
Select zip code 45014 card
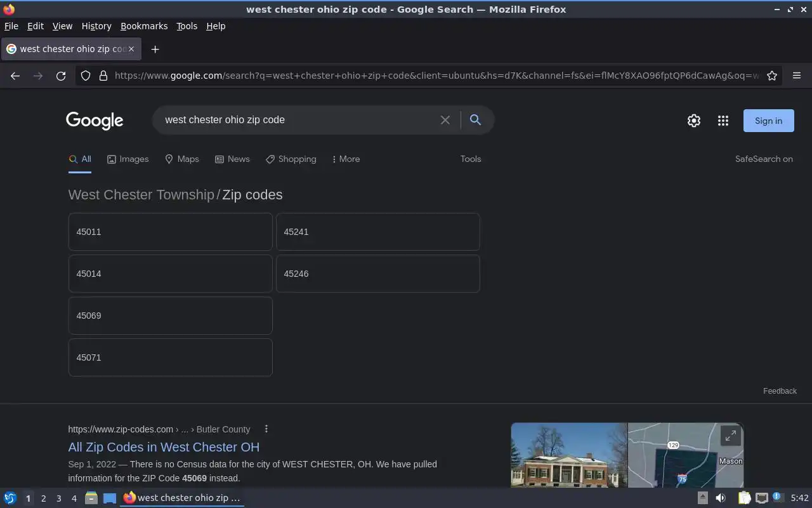tap(170, 274)
